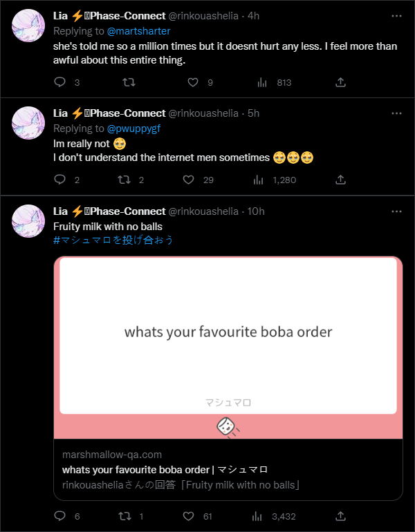Like the tweet with 9 likes

point(193,82)
